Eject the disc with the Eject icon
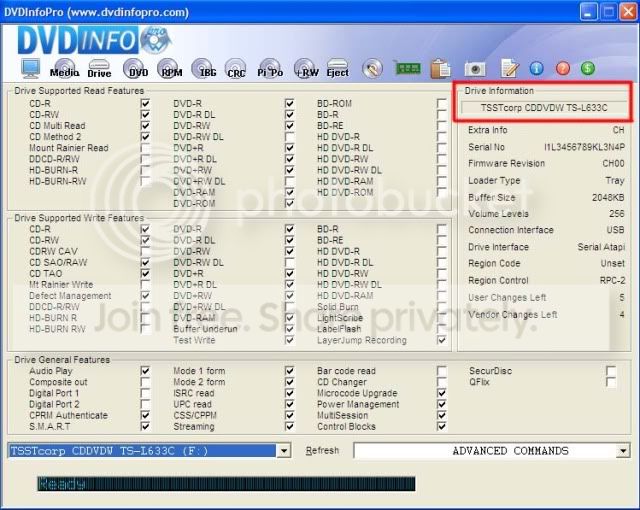This screenshot has height=510, width=640. click(338, 69)
